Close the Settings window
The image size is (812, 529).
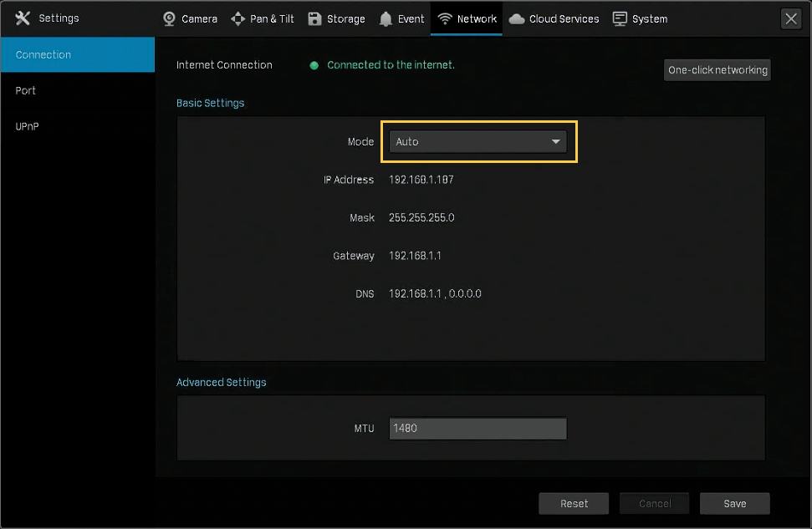791,19
